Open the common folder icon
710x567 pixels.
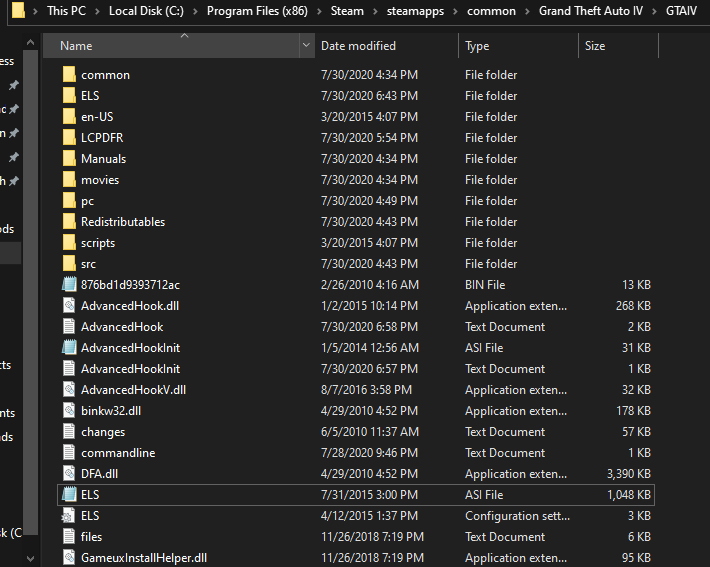69,74
